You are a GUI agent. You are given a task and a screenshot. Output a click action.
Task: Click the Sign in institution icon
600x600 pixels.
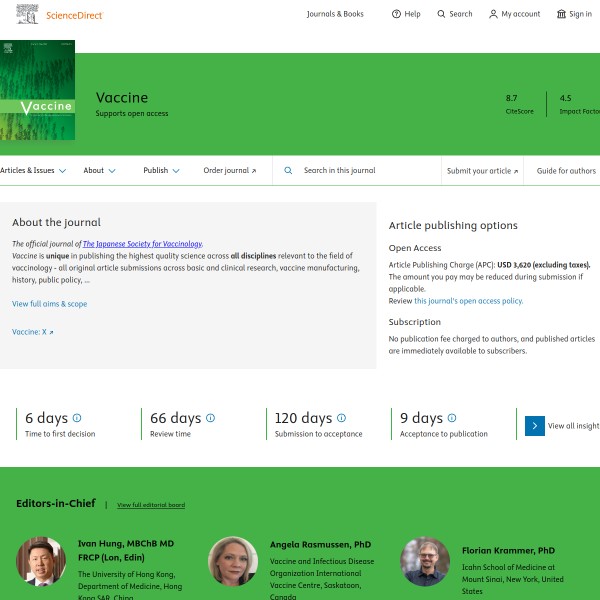(561, 14)
